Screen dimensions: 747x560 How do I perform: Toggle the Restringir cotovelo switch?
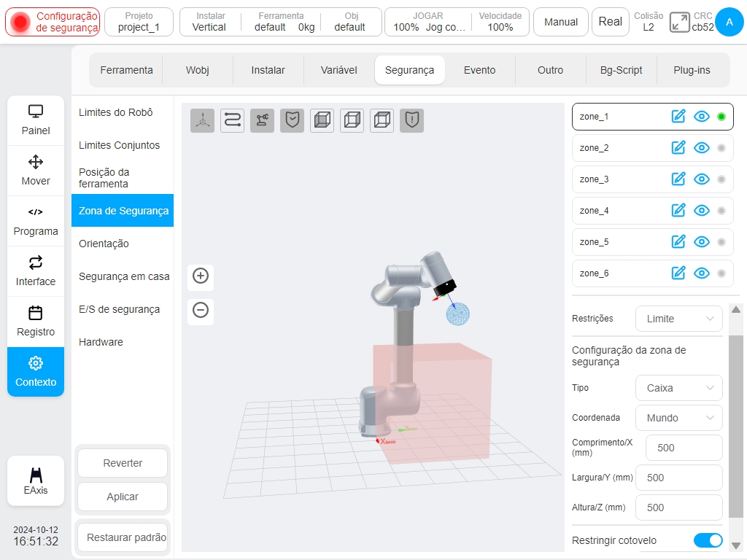708,540
